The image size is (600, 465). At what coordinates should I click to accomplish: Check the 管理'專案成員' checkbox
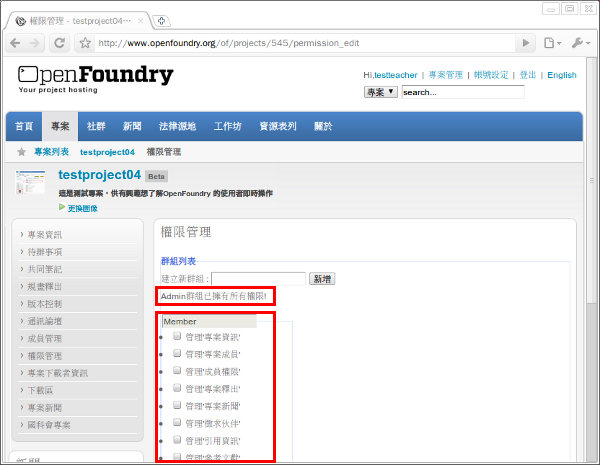pyautogui.click(x=177, y=353)
